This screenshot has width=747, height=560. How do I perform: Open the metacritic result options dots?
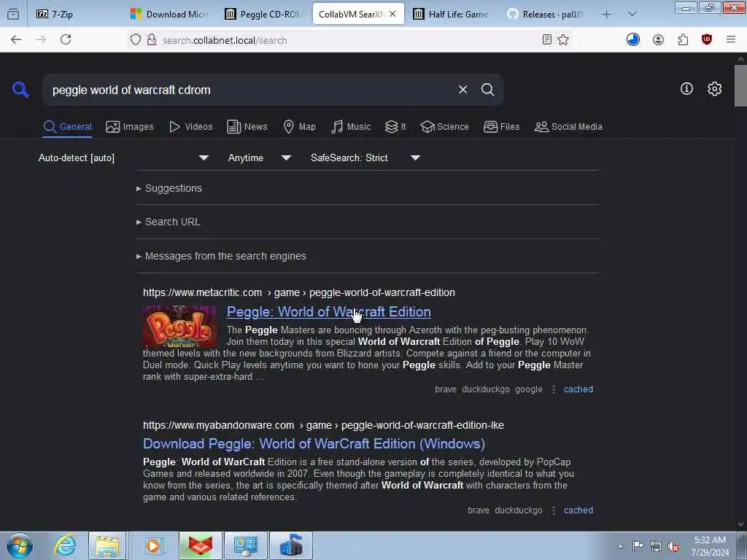[554, 389]
